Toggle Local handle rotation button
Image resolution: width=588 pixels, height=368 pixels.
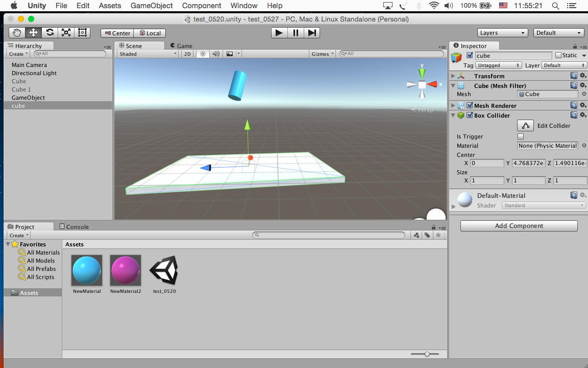[x=150, y=33]
